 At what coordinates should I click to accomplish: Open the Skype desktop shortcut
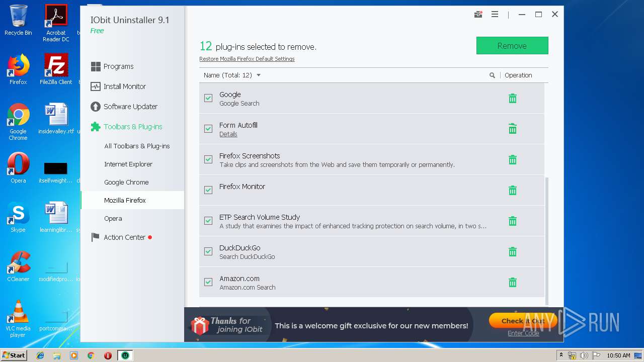pyautogui.click(x=18, y=217)
